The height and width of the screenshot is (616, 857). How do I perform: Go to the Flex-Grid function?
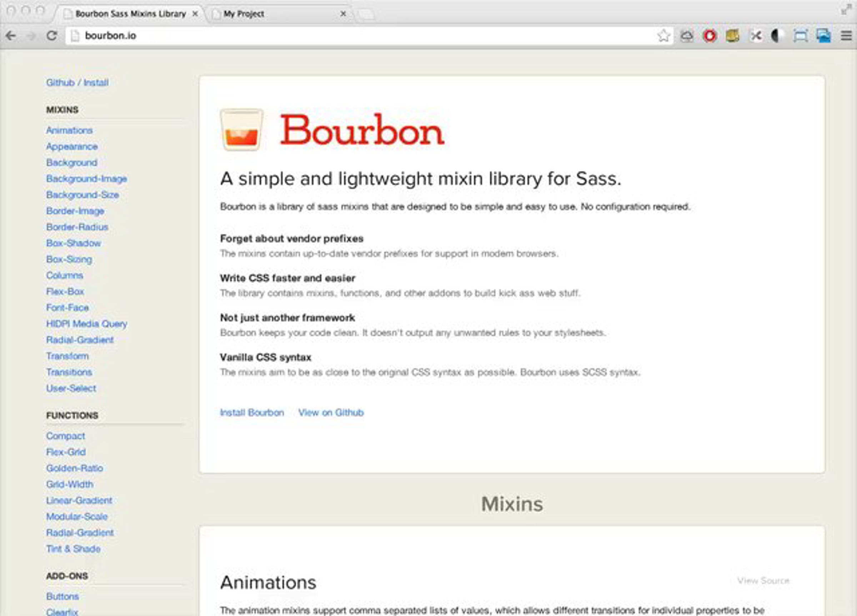click(66, 452)
